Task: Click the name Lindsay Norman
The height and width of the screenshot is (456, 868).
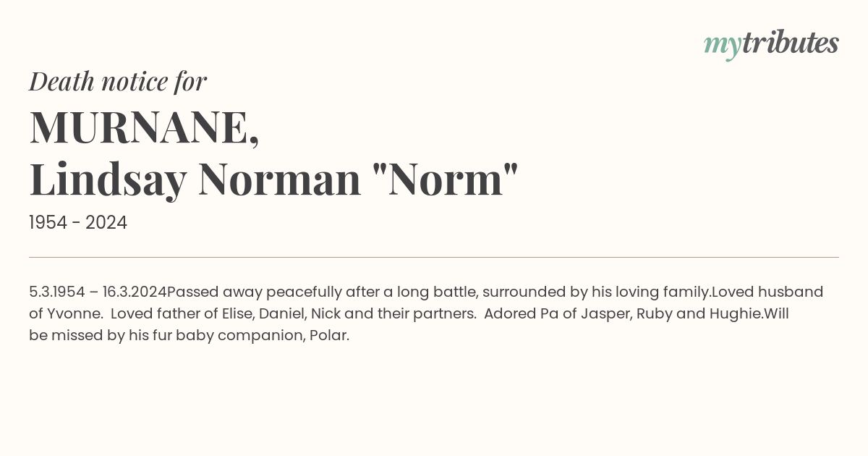Action: click(x=195, y=179)
